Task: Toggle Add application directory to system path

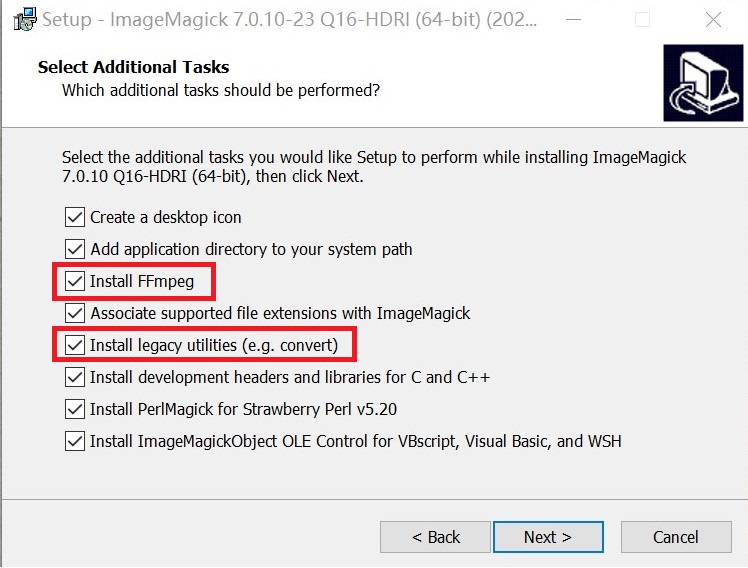Action: coord(75,249)
